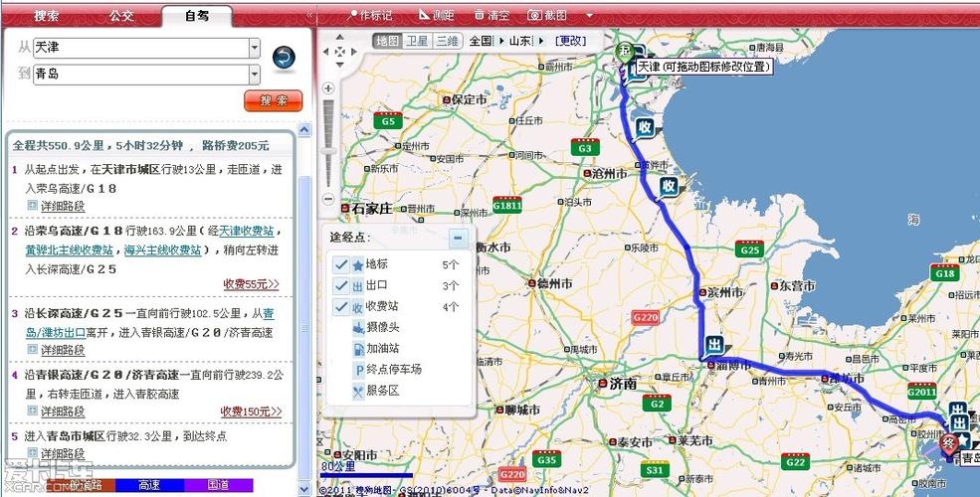
Task: Zoom in with the plus button
Action: click(328, 88)
